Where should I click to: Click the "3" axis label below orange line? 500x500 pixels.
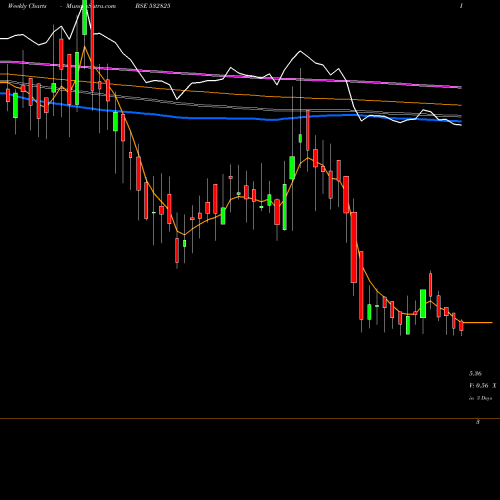(478, 422)
